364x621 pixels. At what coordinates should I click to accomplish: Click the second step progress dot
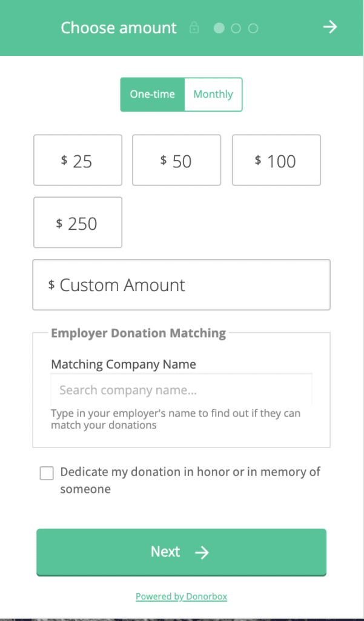(x=236, y=28)
